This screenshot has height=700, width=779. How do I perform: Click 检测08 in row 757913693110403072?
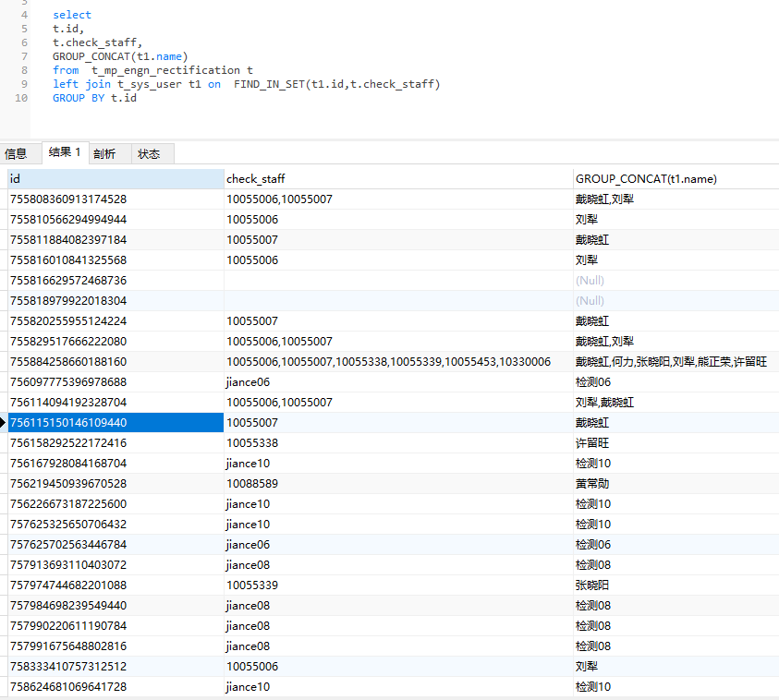[676, 565]
